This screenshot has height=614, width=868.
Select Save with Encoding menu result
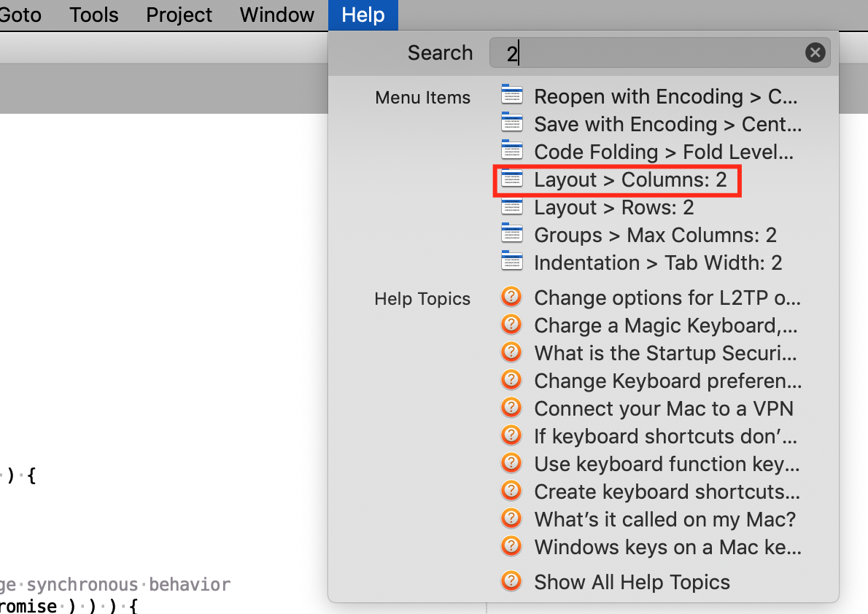(x=667, y=124)
